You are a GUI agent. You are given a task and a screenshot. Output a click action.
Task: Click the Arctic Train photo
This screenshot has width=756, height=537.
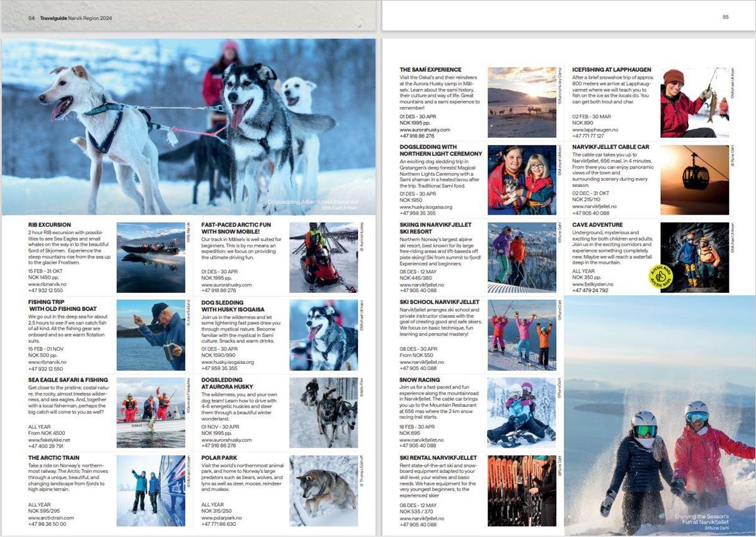151,490
